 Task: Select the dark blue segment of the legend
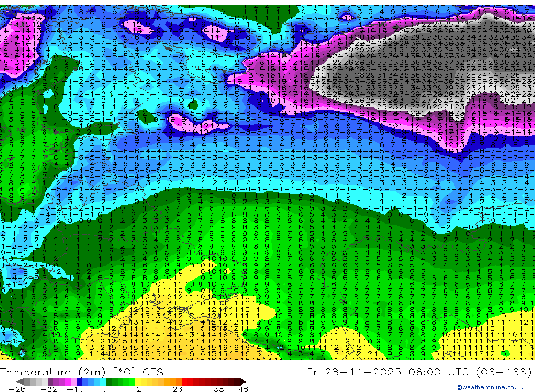[x=79, y=381]
